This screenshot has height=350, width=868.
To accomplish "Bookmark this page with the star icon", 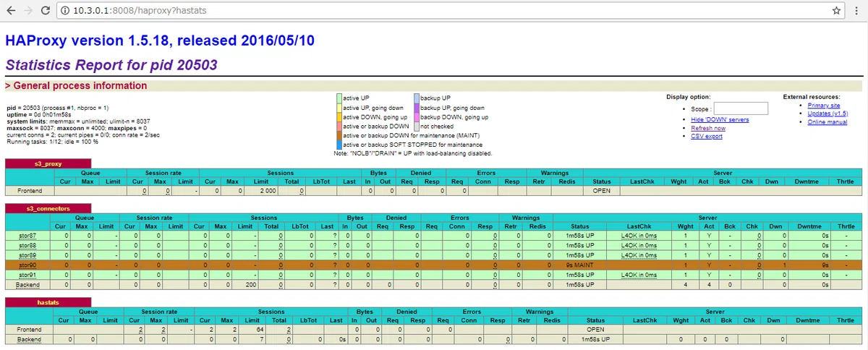I will [836, 11].
